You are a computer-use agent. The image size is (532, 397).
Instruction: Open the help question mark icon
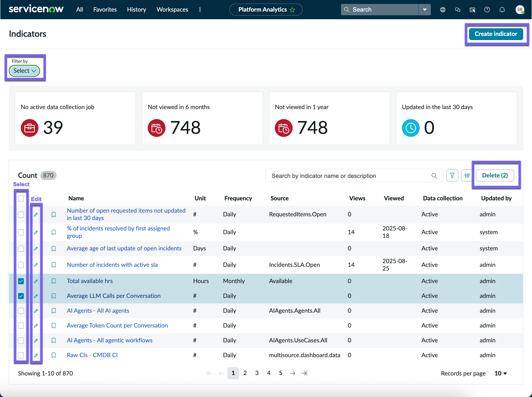[x=487, y=10]
